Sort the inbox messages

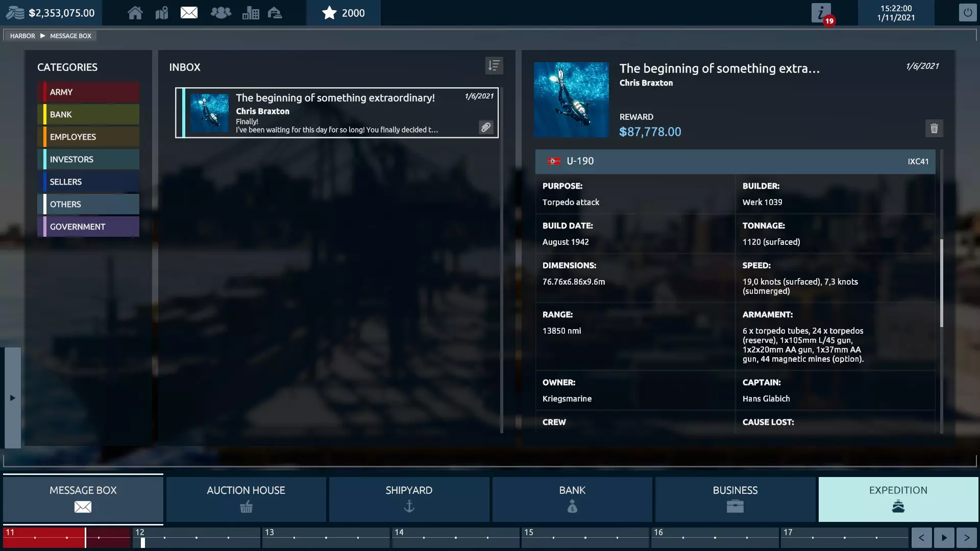[494, 66]
